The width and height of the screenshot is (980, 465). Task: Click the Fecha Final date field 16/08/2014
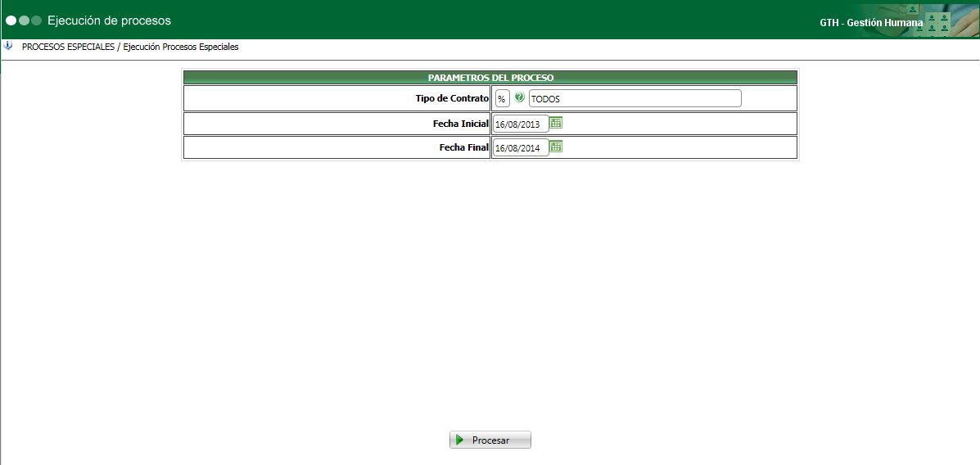click(522, 148)
